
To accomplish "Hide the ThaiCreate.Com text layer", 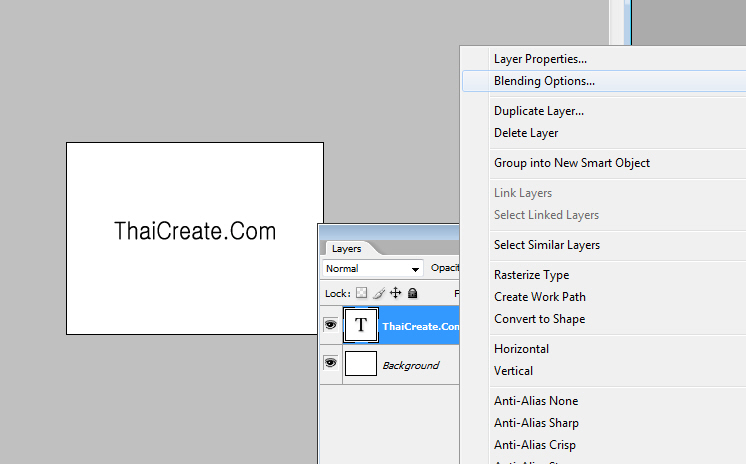I will [x=330, y=325].
